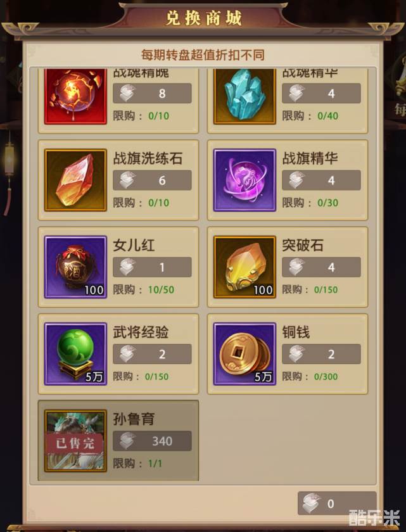Viewport: 406px width, 532px height.
Task: Purchase 突破石 using its 4 price button
Action: [x=321, y=267]
